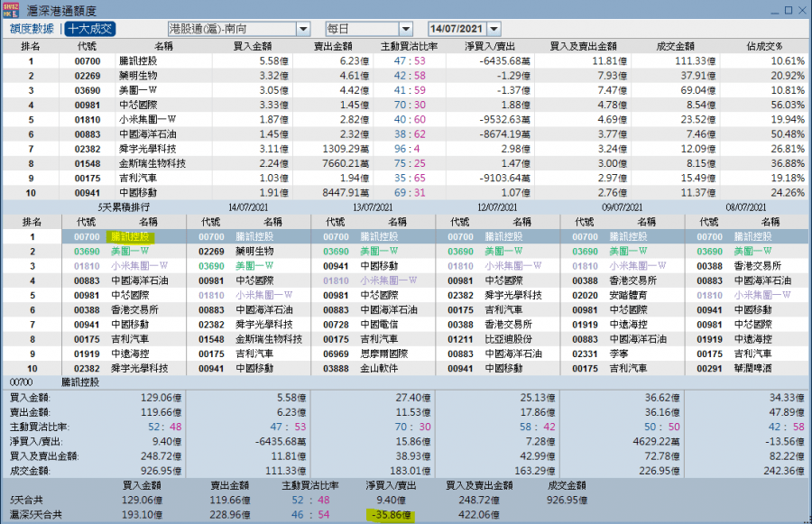
Task: Select 小米集團-W row in top table
Action: click(405, 120)
